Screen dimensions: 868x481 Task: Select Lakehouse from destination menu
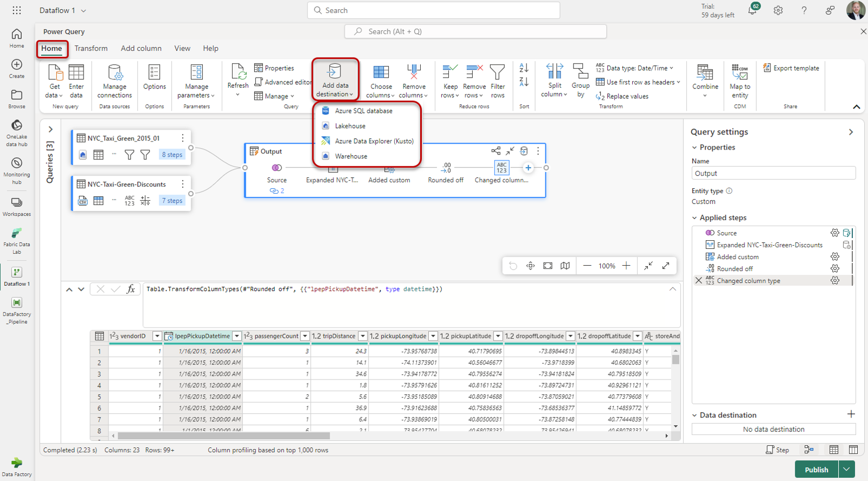click(350, 126)
